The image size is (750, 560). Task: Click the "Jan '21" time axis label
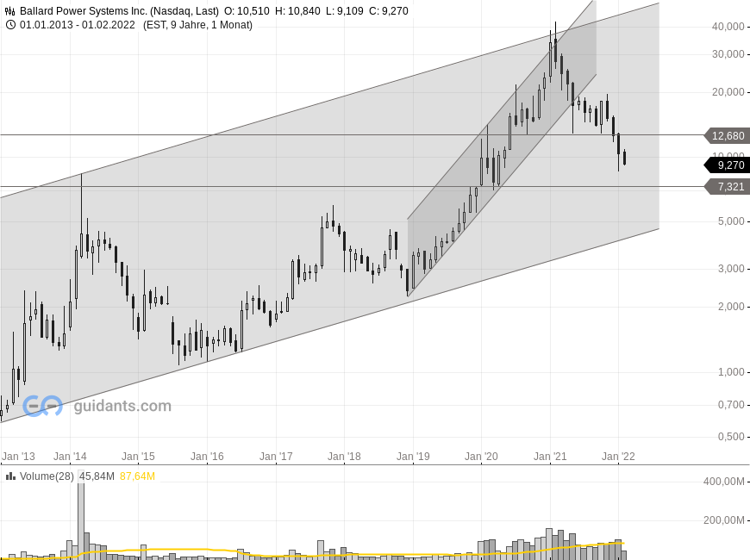click(x=550, y=457)
